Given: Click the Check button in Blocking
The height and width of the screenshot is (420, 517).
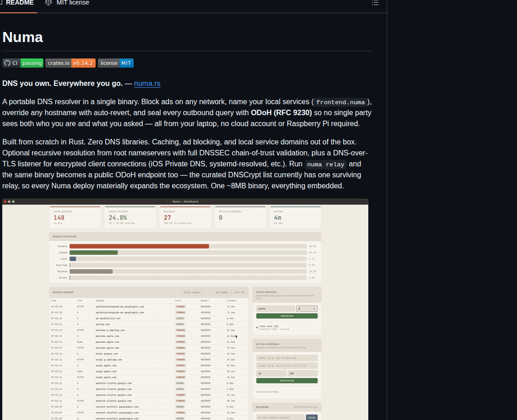Looking at the screenshot, I should pos(312,417).
